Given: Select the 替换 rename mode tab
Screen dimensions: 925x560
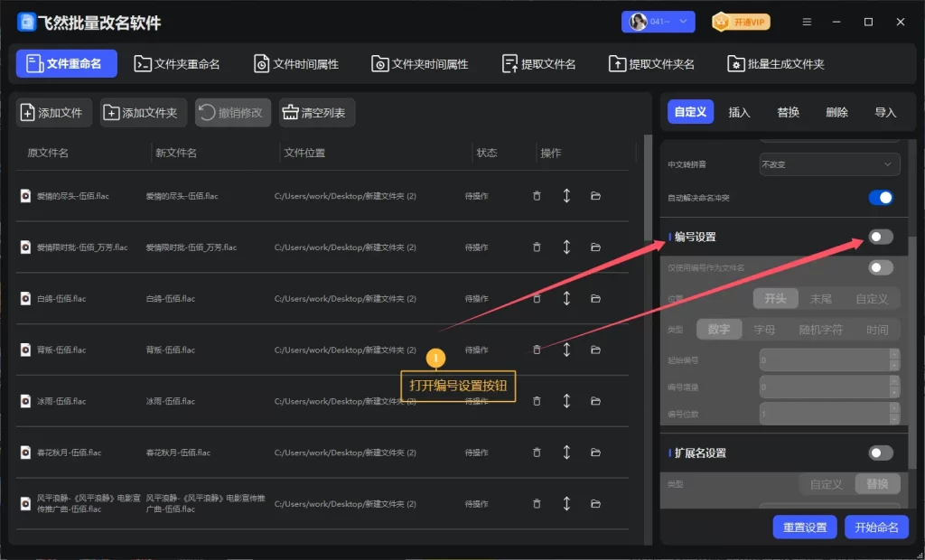Looking at the screenshot, I should click(x=788, y=112).
